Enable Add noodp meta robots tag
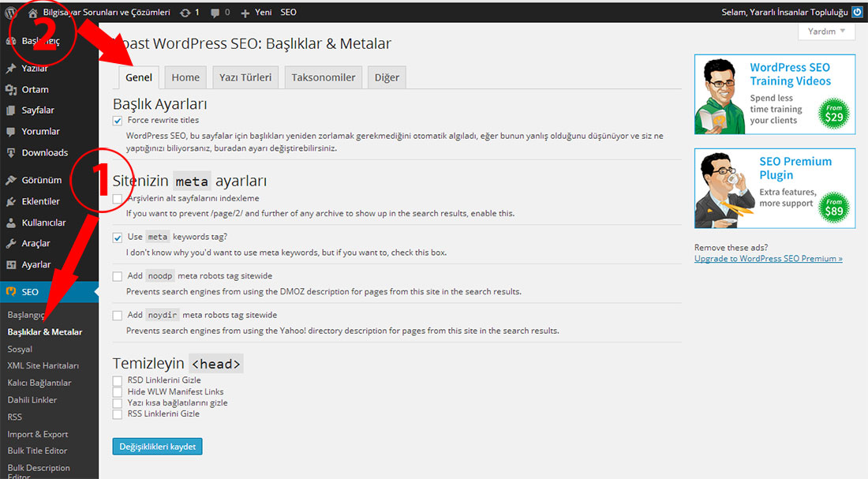Screen dimensions: 868x479 [118, 276]
